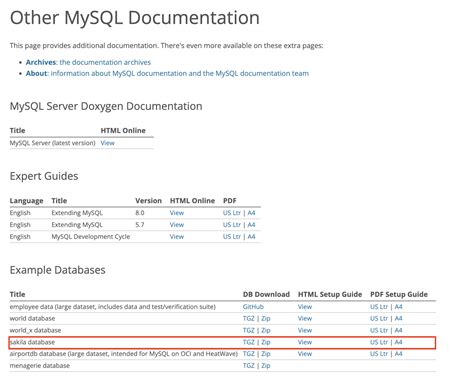Open airportdb database US Ltr PDF guide
Viewport: 474px width, 387px height.
(x=379, y=354)
